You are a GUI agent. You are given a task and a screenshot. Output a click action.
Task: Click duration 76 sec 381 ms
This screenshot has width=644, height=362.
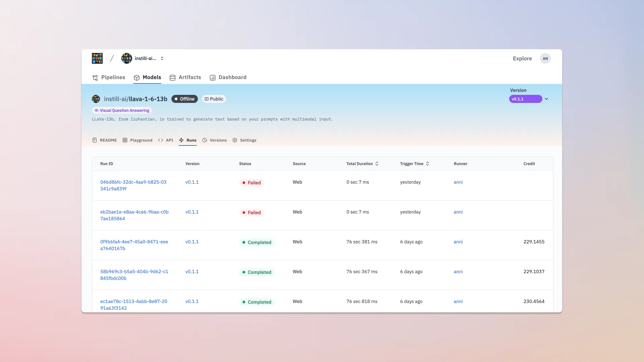coord(362,242)
